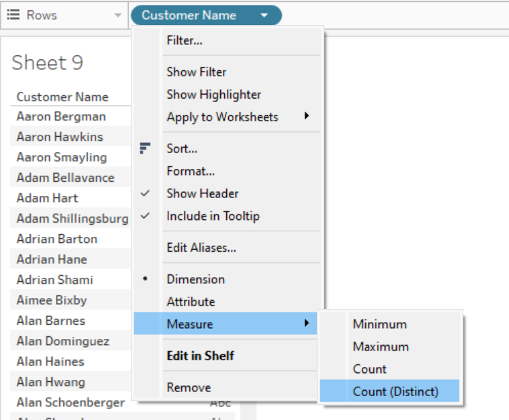Viewport: 509px width, 420px height.
Task: Select the Dimension radio option
Action: tap(196, 279)
